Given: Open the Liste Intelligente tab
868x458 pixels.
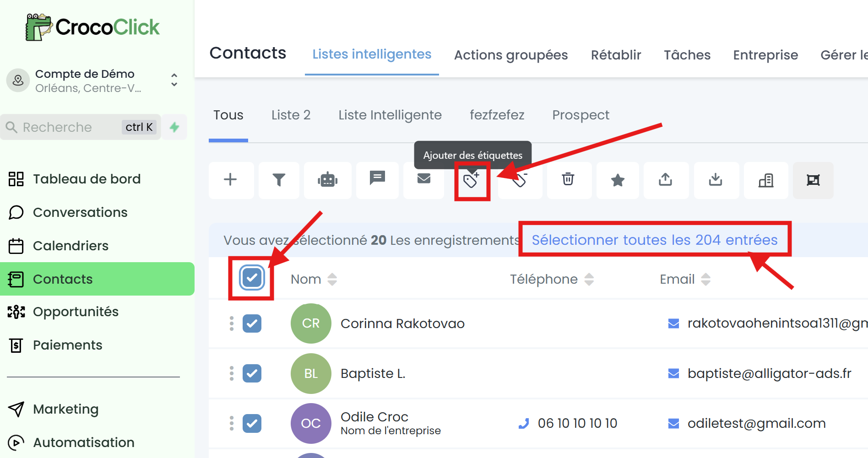Looking at the screenshot, I should (390, 115).
